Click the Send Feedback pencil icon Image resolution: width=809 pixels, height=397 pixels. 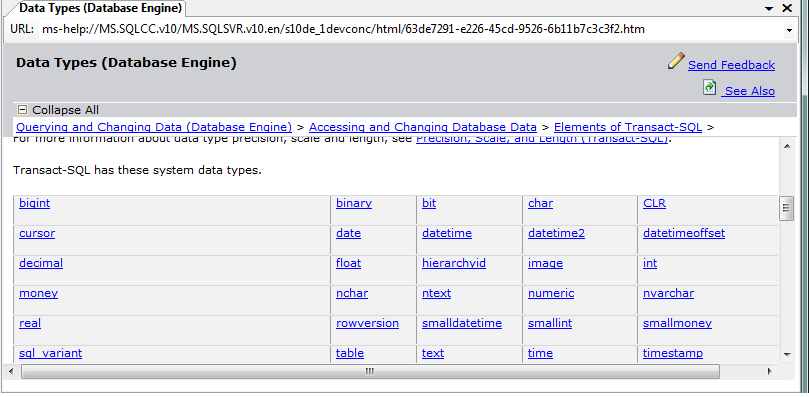click(676, 61)
